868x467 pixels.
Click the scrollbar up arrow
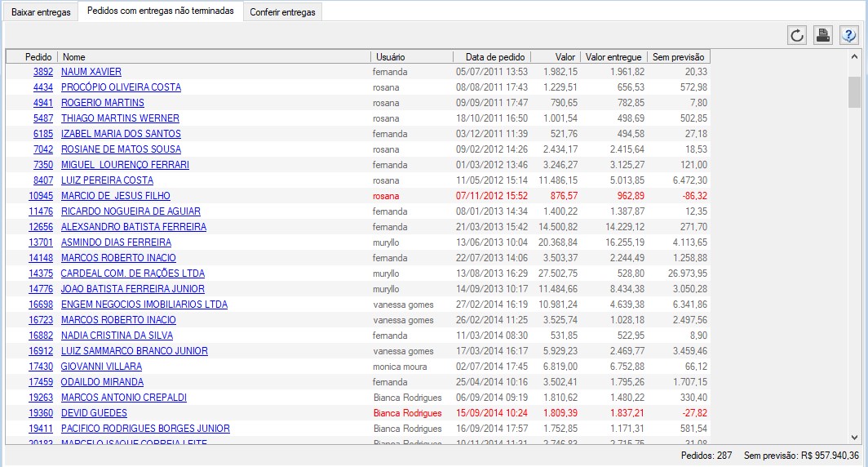[854, 57]
